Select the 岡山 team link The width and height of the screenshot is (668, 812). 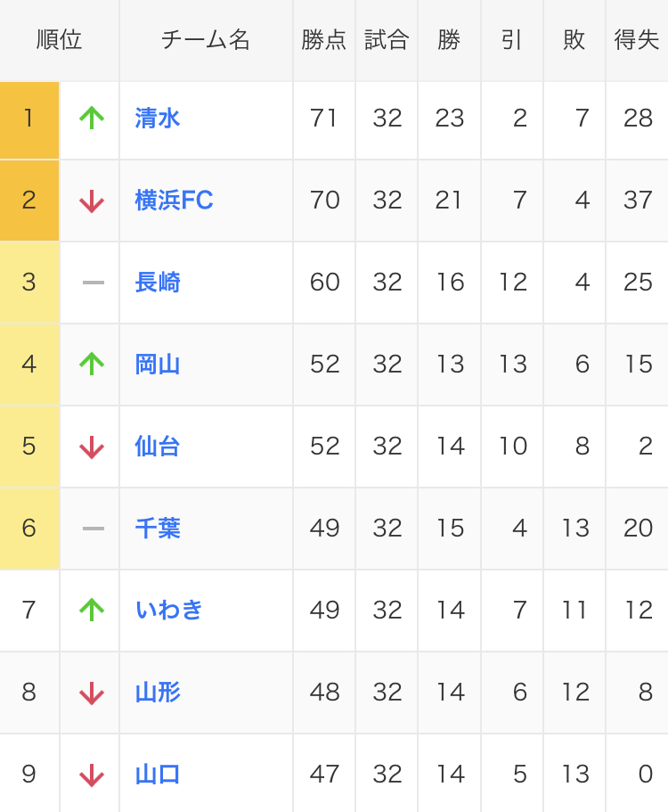pyautogui.click(x=158, y=365)
